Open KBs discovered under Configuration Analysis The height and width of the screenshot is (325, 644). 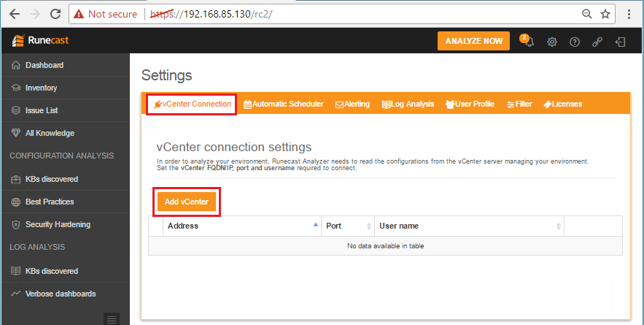66,179
